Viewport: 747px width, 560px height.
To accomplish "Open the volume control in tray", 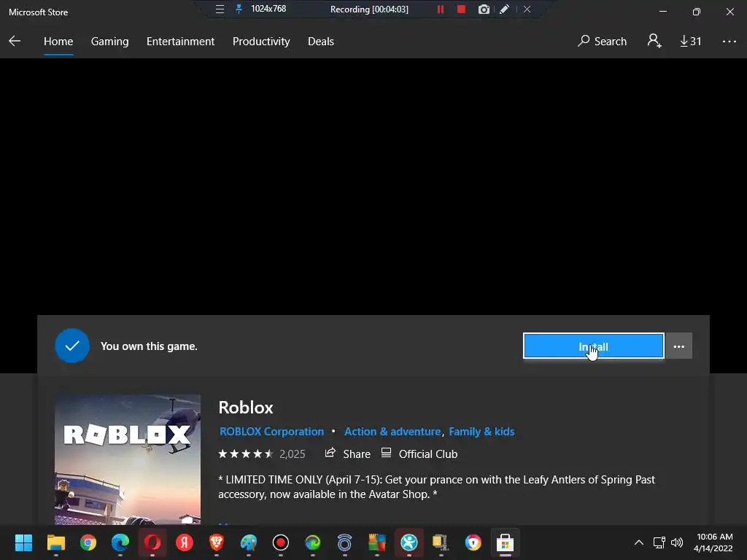I will point(676,542).
